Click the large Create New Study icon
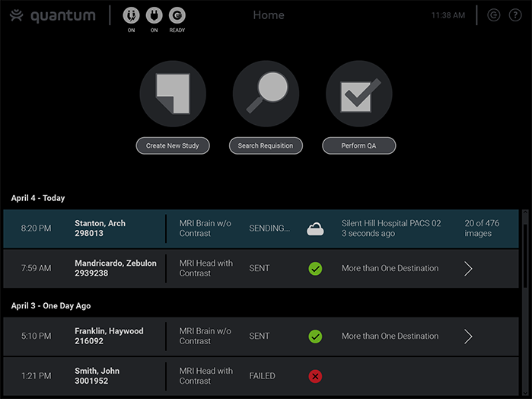532x399 pixels. [173, 94]
